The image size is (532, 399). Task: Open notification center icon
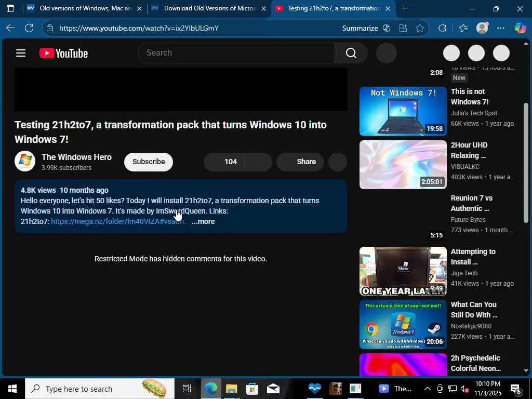(516, 389)
